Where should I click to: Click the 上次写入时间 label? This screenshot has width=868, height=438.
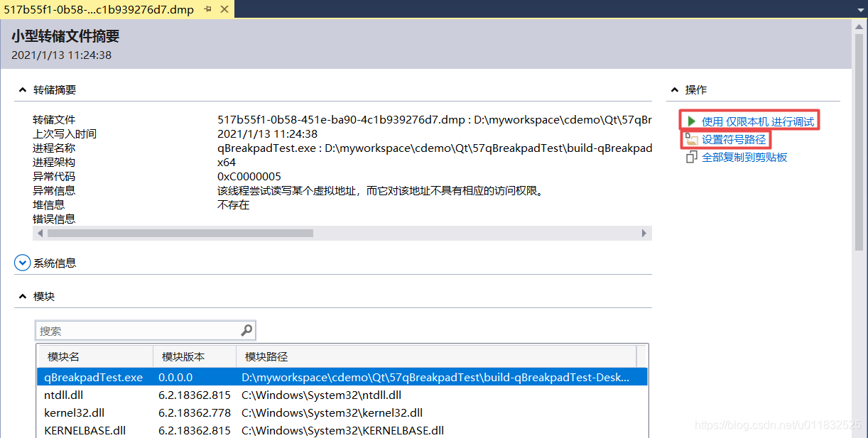click(65, 133)
